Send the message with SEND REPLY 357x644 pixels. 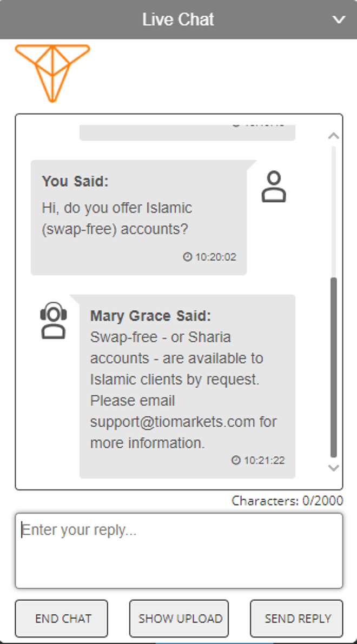296,619
